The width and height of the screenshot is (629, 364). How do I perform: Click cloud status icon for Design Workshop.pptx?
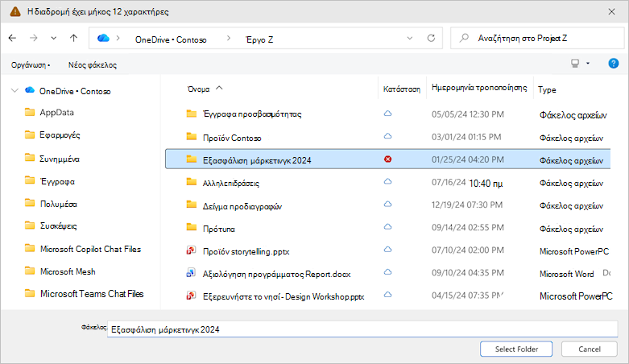[388, 295]
